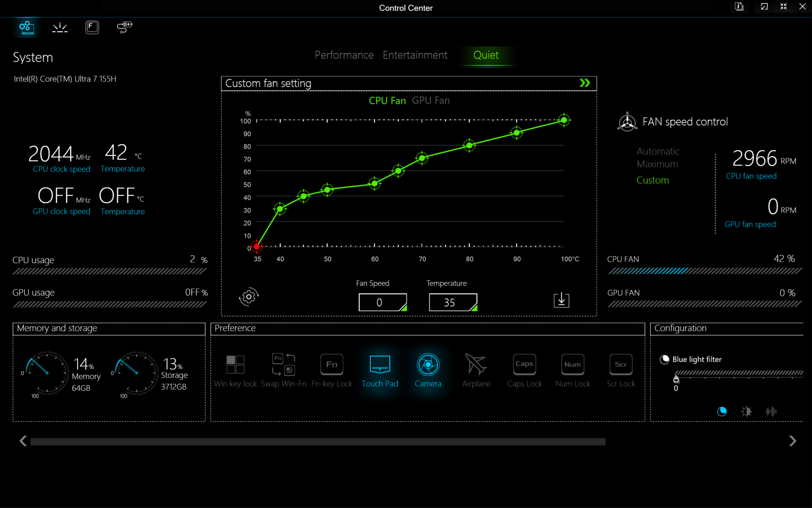Screen dimensions: 812x508
Task: Click the save fan curve download icon
Action: click(x=561, y=300)
